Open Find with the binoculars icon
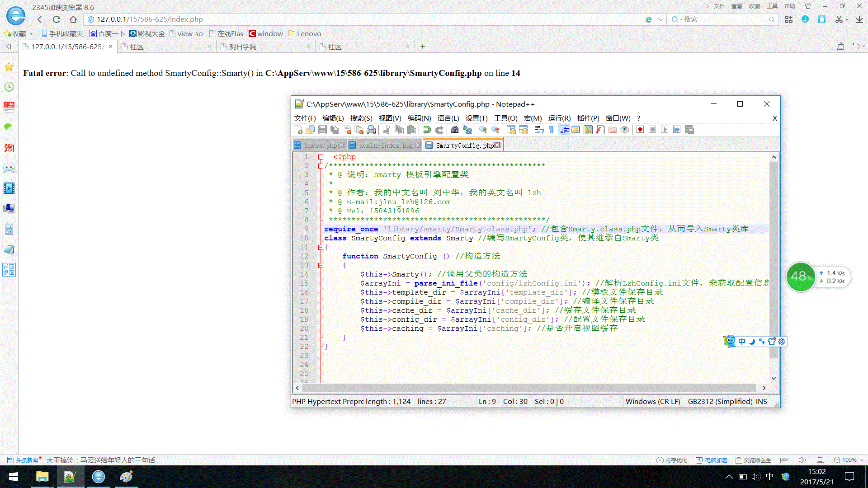The image size is (868, 488). (455, 130)
